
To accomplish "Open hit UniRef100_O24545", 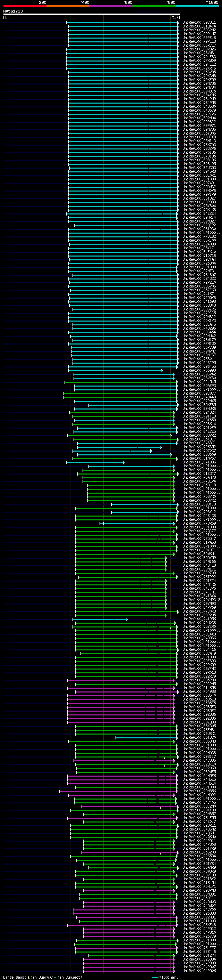I will click(199, 382).
